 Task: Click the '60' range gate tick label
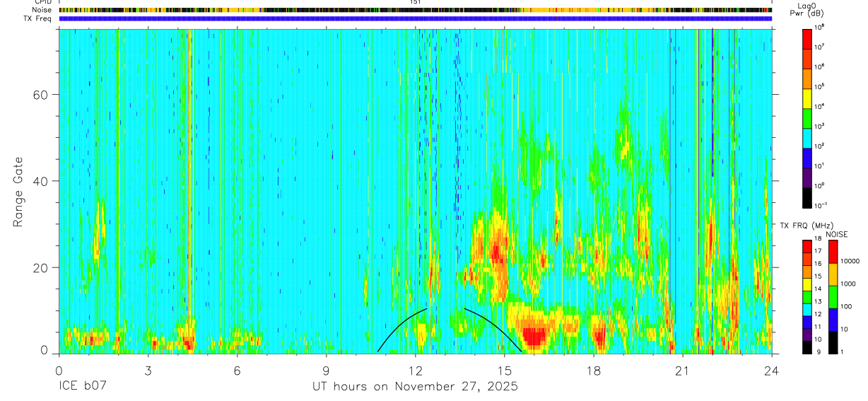41,95
